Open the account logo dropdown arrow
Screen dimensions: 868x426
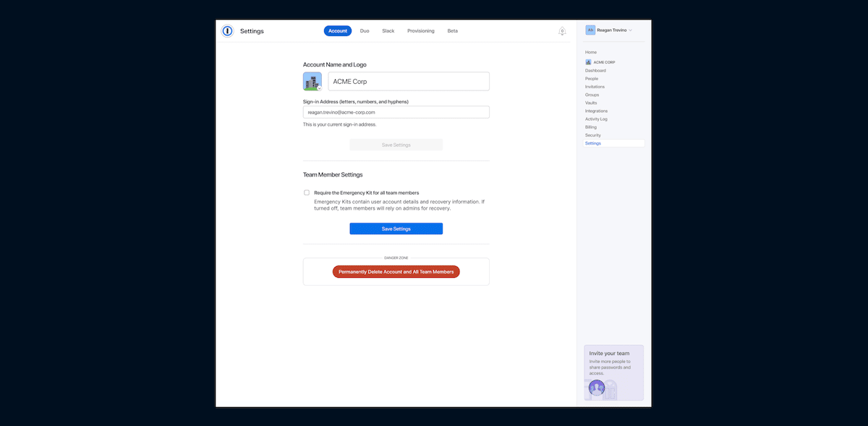(x=319, y=88)
